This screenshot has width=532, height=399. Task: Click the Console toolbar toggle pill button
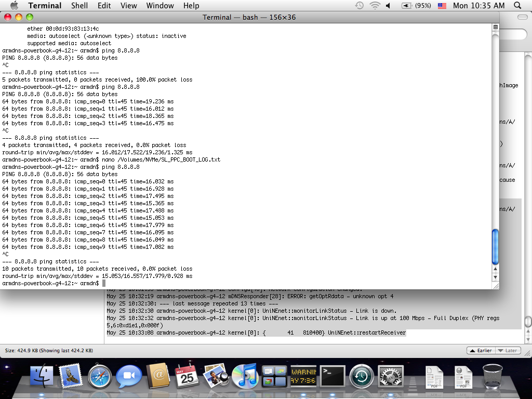click(x=522, y=17)
